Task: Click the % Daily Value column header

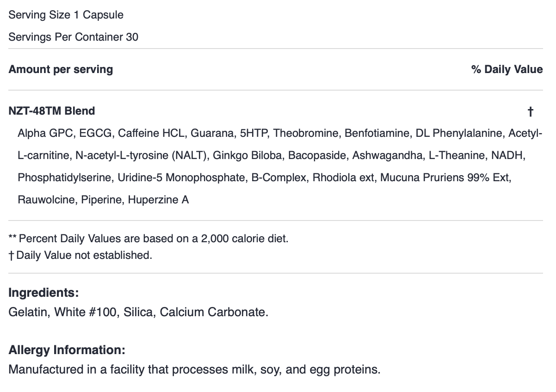Action: coord(507,69)
